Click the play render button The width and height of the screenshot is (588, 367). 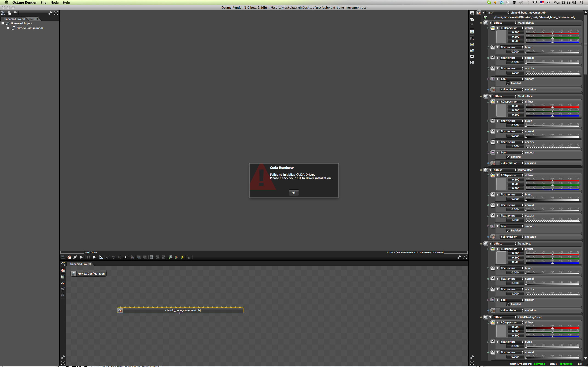(x=94, y=257)
